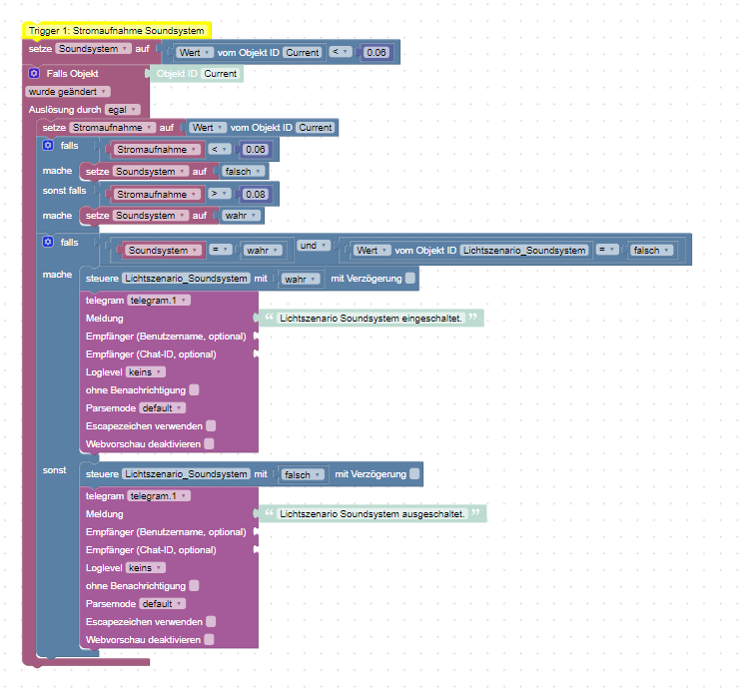Open the '=' operator dropdown after the Soundsystem variable

pyautogui.click(x=221, y=250)
